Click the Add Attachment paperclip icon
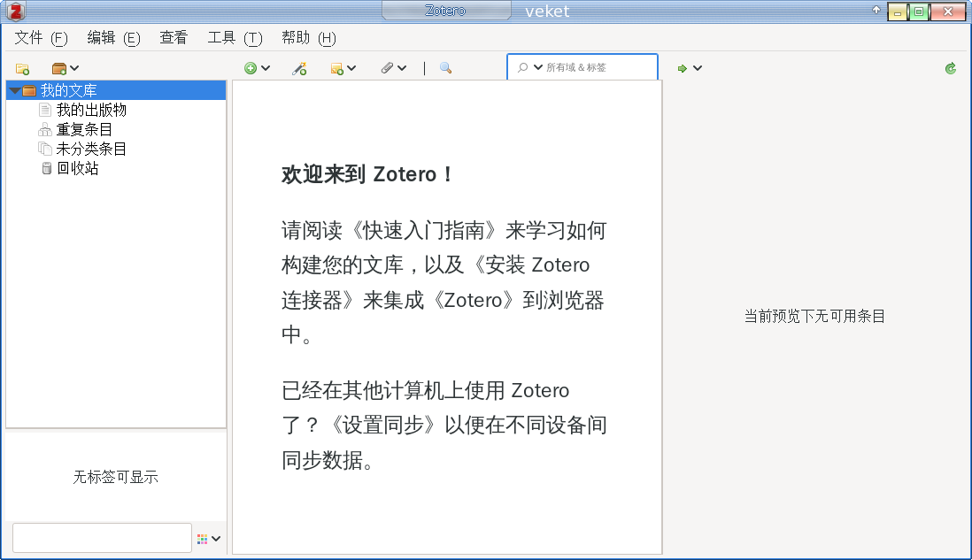Image resolution: width=972 pixels, height=560 pixels. point(387,68)
